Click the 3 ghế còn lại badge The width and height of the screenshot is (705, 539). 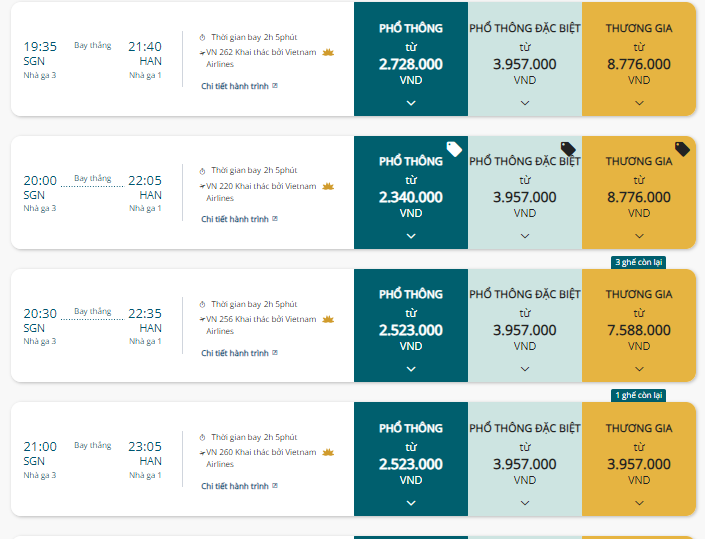tap(638, 262)
